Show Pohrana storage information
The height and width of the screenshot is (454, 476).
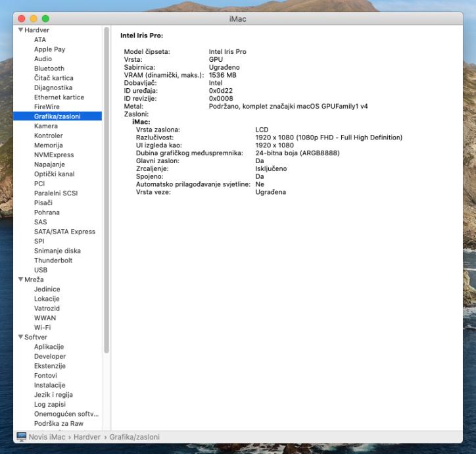pyautogui.click(x=47, y=213)
